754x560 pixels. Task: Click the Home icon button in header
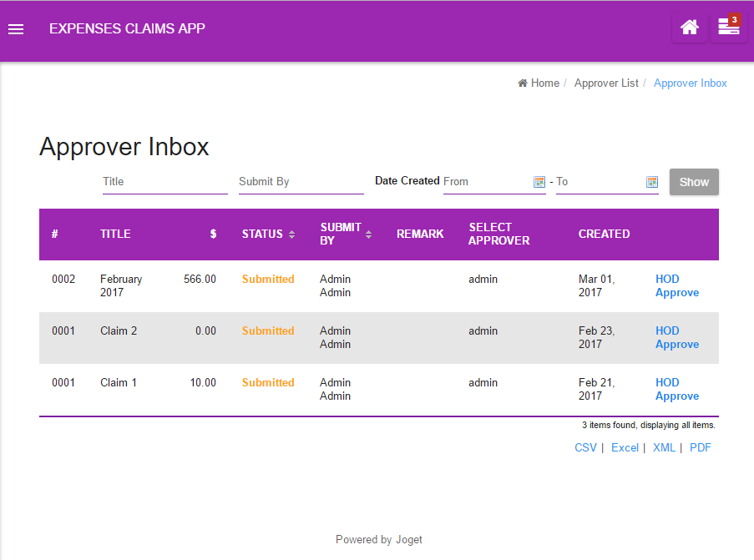click(689, 28)
